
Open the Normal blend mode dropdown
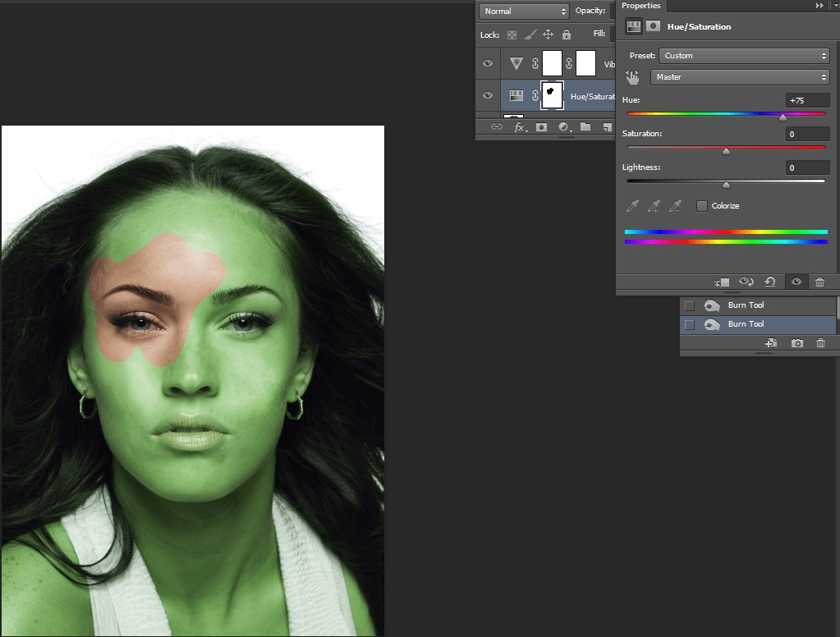pyautogui.click(x=524, y=11)
